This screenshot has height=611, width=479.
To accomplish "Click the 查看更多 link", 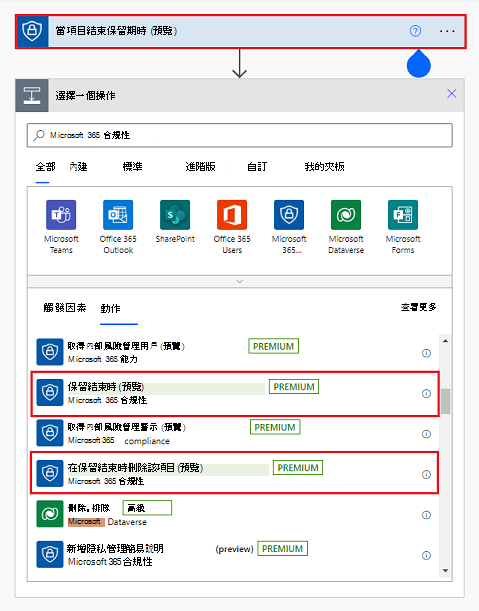I will [418, 307].
